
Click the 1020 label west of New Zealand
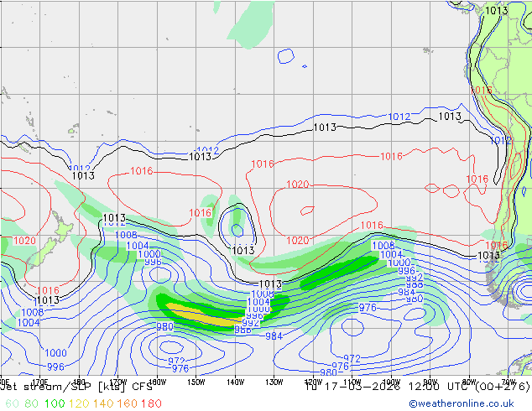click(x=24, y=241)
